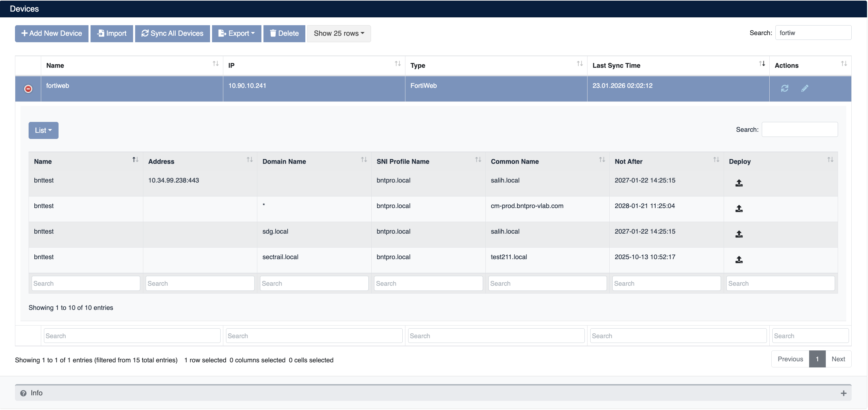The height and width of the screenshot is (410, 868).
Task: Open the Export dropdown
Action: point(237,34)
